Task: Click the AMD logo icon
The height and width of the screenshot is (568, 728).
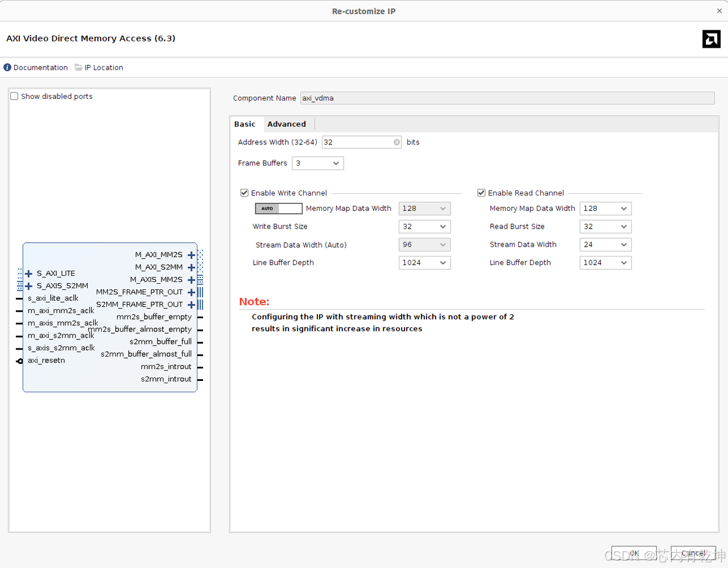Action: pos(711,39)
